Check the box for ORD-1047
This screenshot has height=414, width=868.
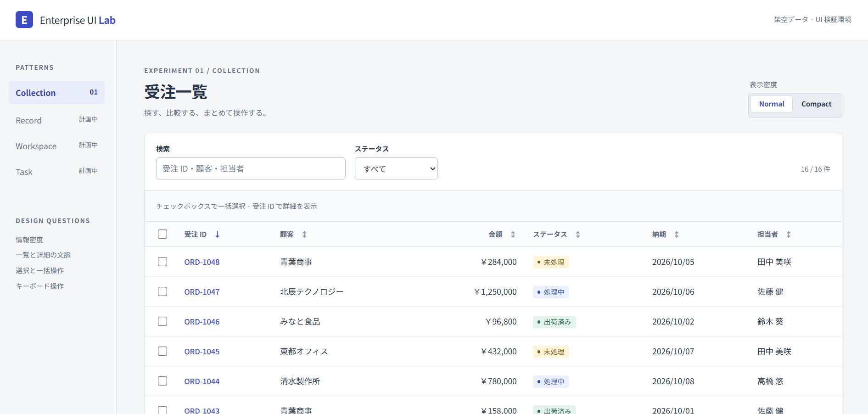(x=162, y=291)
